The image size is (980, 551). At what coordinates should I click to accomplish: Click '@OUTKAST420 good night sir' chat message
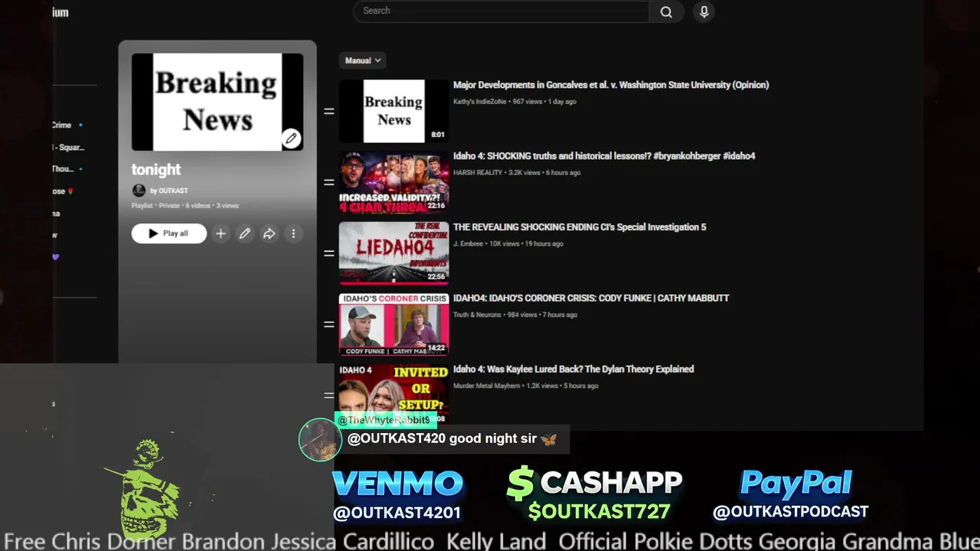452,439
